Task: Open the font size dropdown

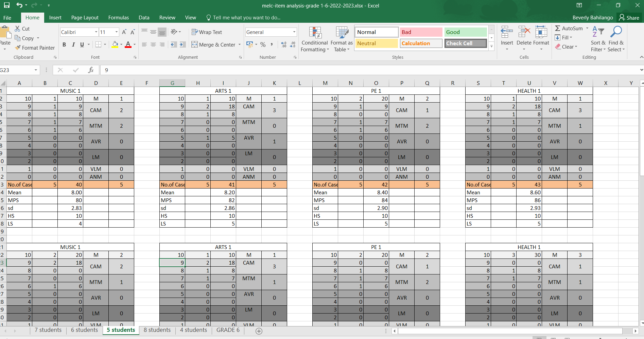Action: (x=117, y=32)
